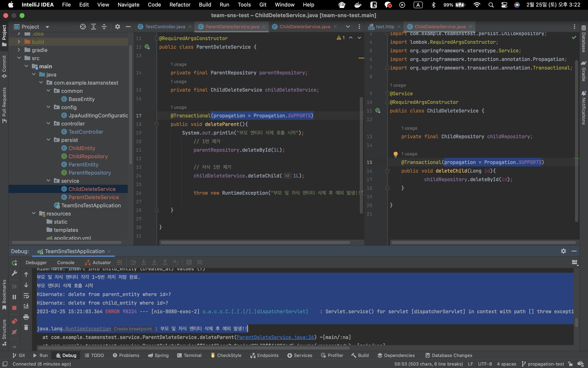Print the console output
Viewport: 588px width, 368px height.
tap(26, 317)
